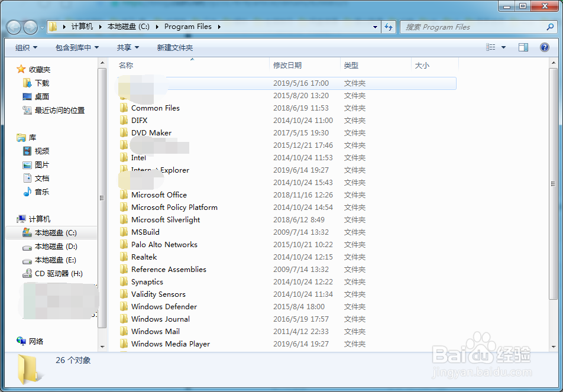This screenshot has width=563, height=392.
Task: Click the file list scroll down arrow
Action: 553,346
